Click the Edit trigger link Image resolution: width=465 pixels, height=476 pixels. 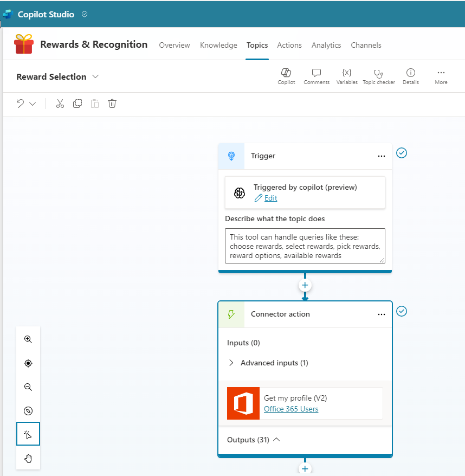(270, 198)
